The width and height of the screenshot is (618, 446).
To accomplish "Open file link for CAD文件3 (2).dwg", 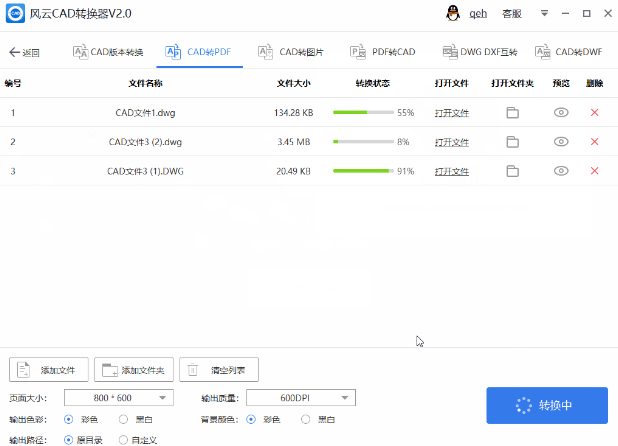I will click(x=452, y=142).
